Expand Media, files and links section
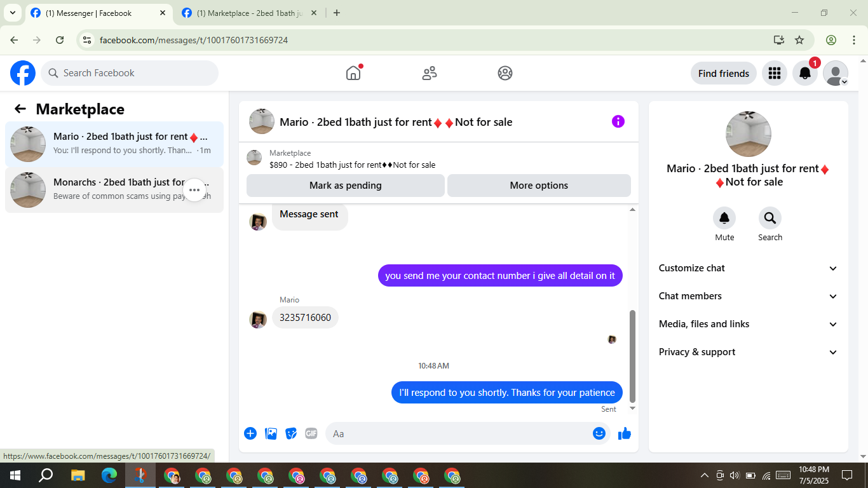 (748, 324)
